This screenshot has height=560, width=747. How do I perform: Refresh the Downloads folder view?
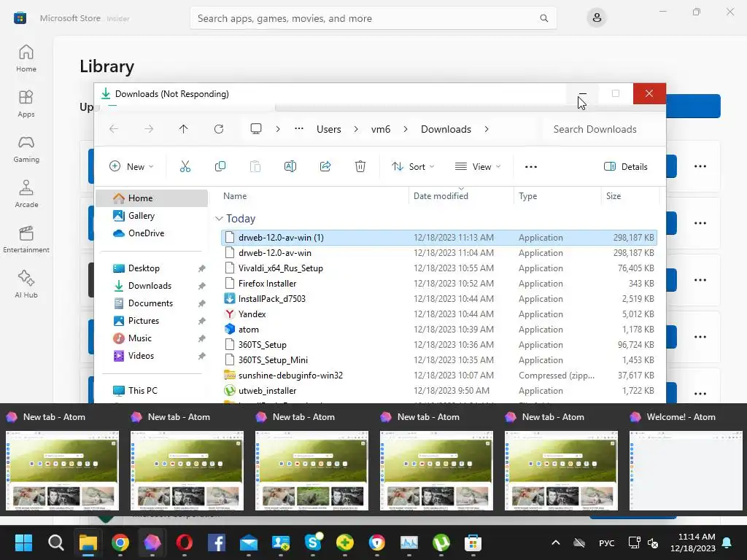(219, 129)
